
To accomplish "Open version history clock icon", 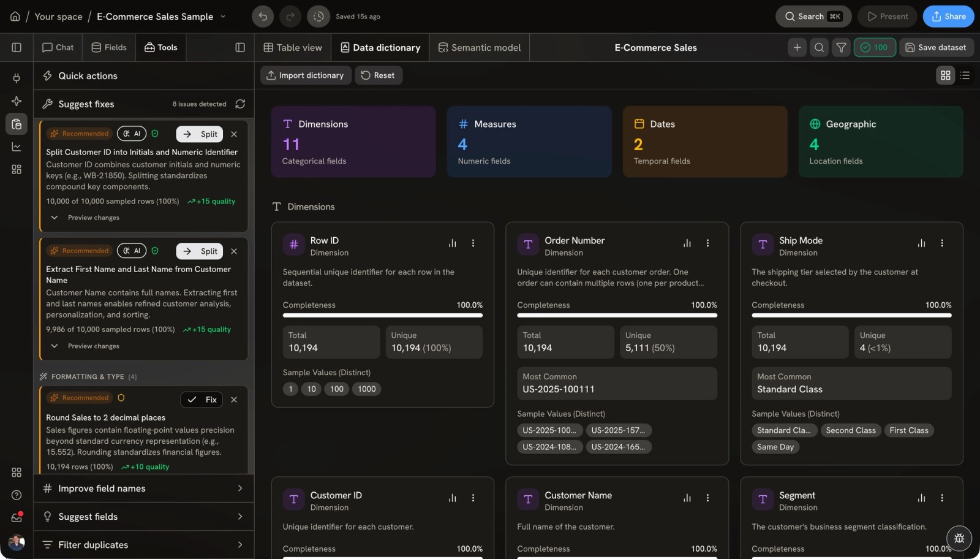I will coord(318,17).
